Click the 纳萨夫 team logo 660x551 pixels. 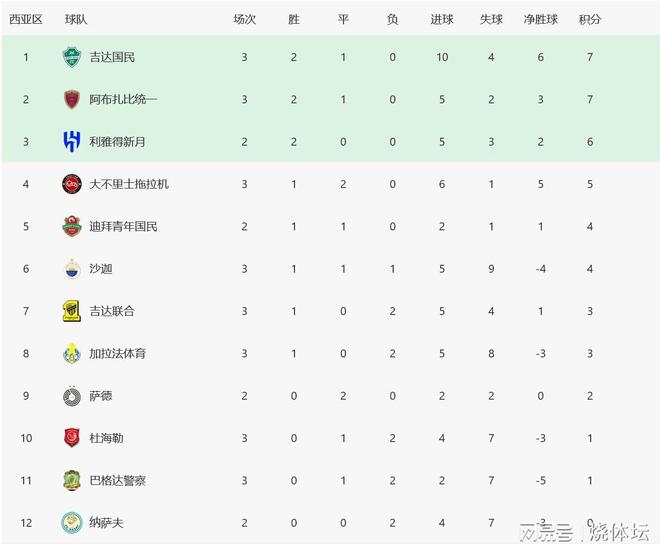pyautogui.click(x=71, y=522)
